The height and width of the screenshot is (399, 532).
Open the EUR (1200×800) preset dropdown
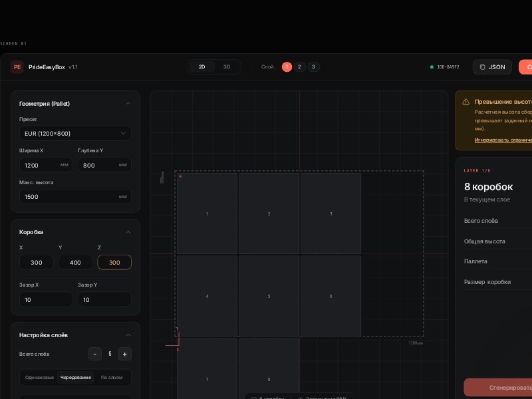pyautogui.click(x=74, y=134)
